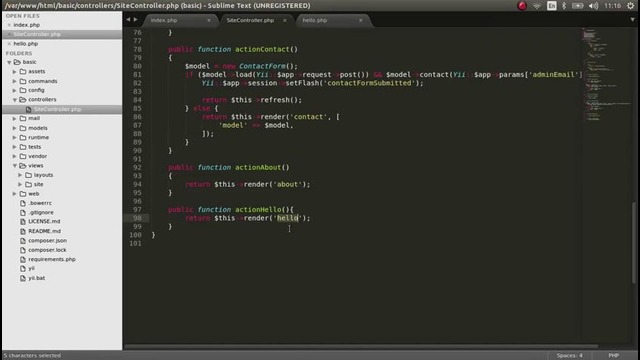640x360 pixels.
Task: Close the index.php tab
Action: click(209, 20)
